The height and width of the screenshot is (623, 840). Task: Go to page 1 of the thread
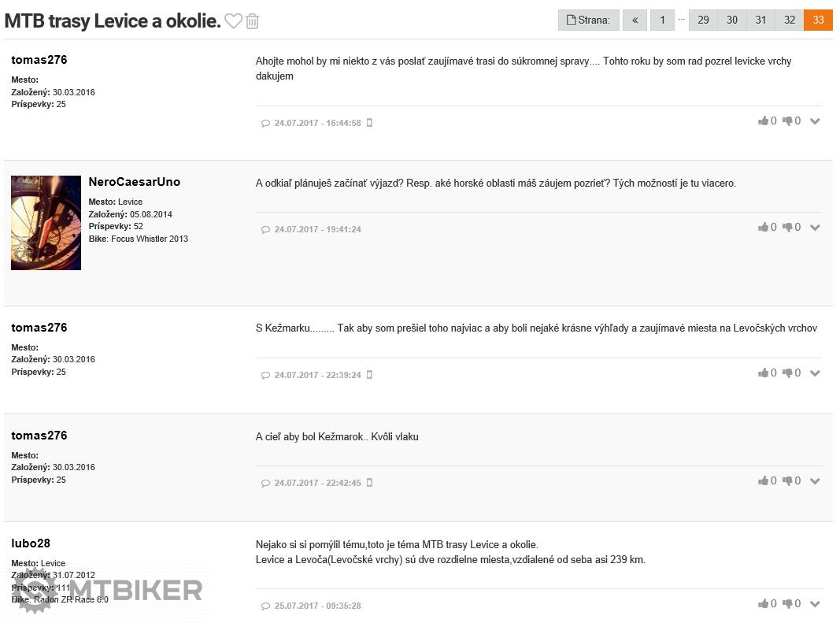pyautogui.click(x=662, y=20)
